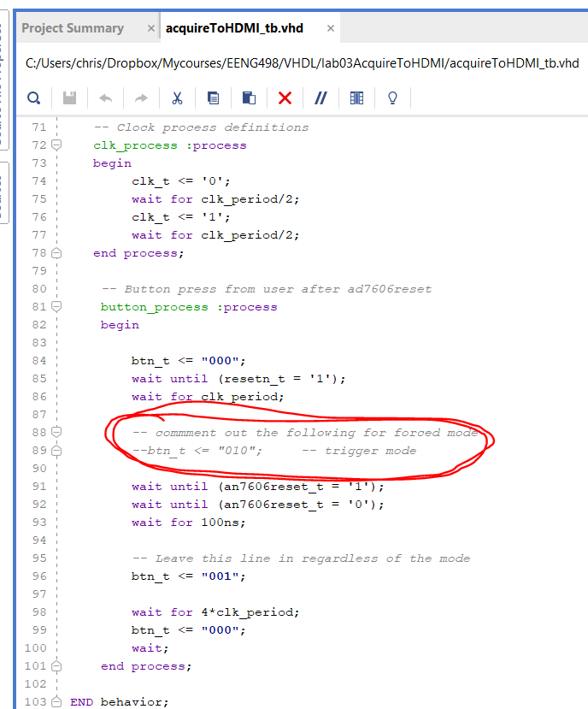Viewport: 588px width, 709px height.
Task: Click in 'clk_t <= '1';' line
Action: pyautogui.click(x=181, y=217)
